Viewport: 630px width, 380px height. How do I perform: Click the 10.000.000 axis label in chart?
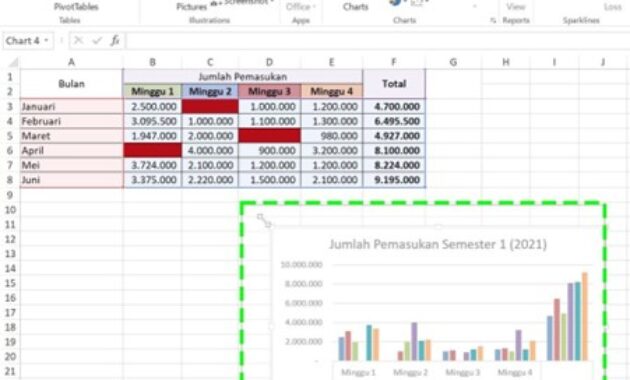click(302, 265)
